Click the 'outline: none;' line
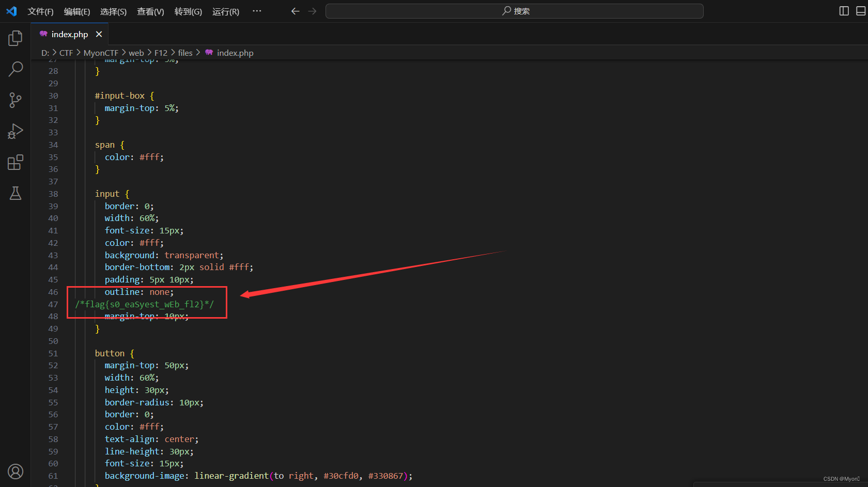The width and height of the screenshot is (868, 487). pyautogui.click(x=139, y=292)
